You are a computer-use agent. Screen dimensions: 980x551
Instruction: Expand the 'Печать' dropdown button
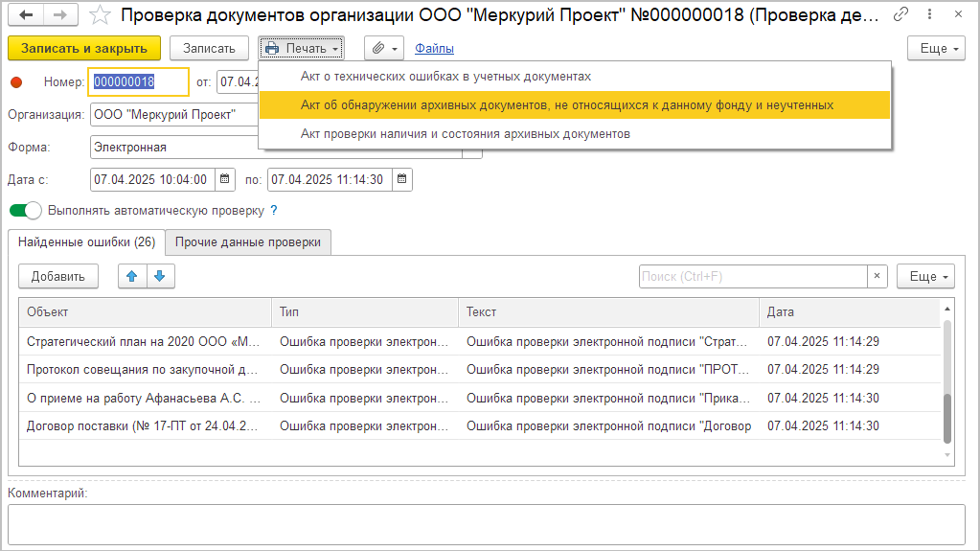tap(301, 48)
